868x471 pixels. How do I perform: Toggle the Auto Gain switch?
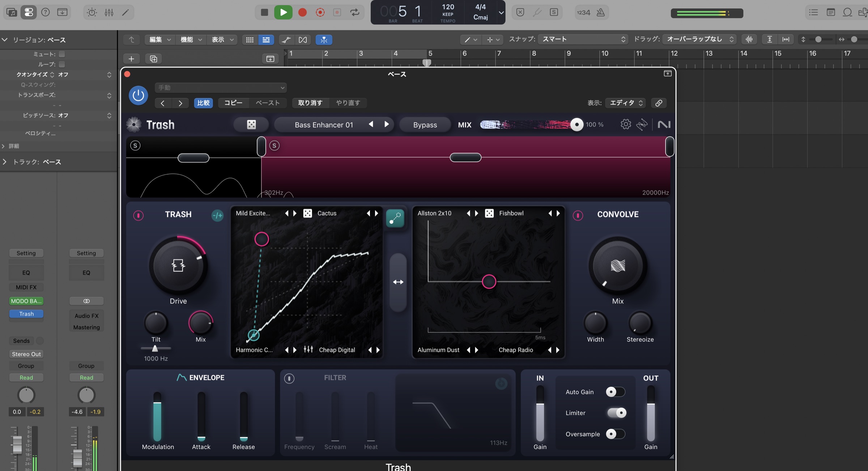[x=615, y=392]
